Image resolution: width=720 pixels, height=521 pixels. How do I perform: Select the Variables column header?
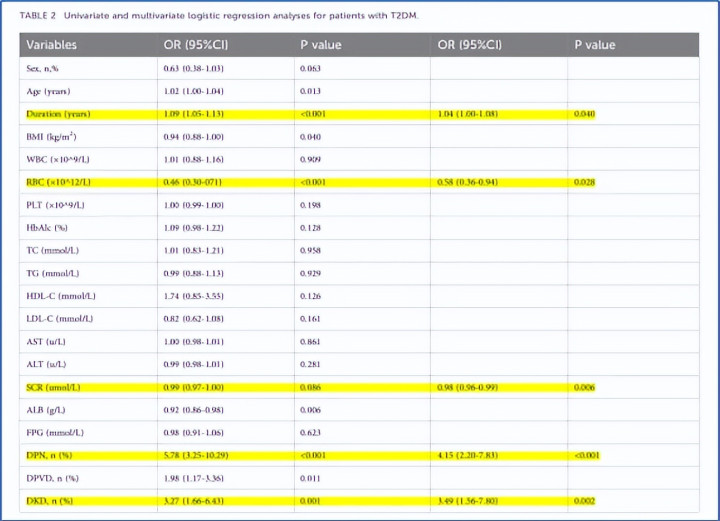point(51,45)
